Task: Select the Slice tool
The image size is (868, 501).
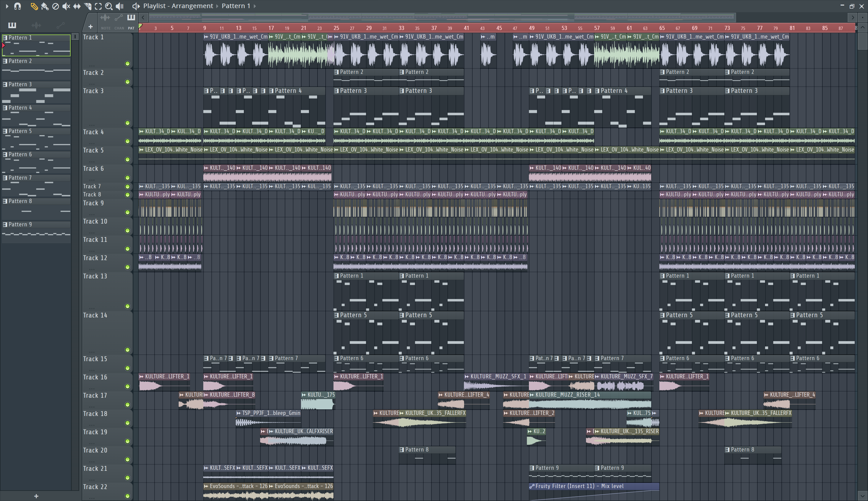Action: [x=87, y=6]
